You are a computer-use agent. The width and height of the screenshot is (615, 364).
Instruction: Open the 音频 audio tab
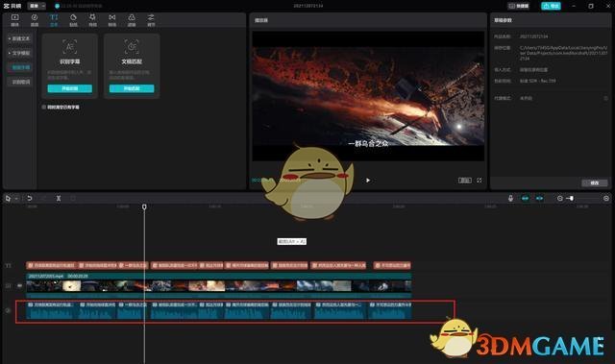[35, 20]
